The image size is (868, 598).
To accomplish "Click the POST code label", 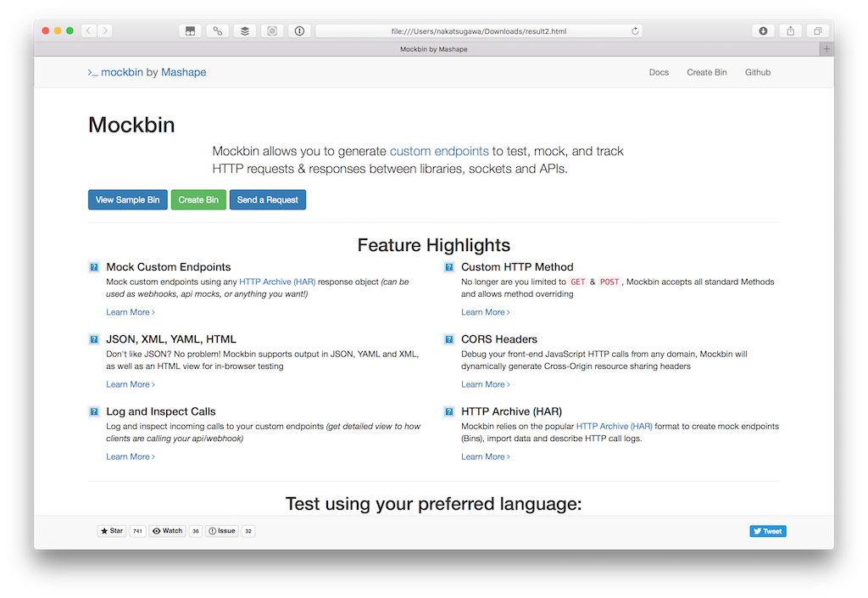I will [609, 282].
